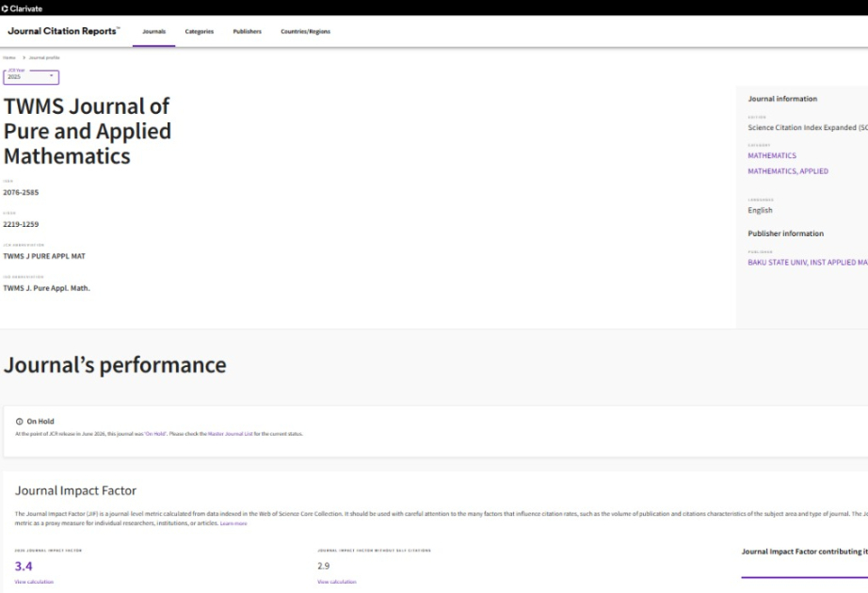The image size is (868, 593).
Task: Click the Home breadcrumb link
Action: (x=9, y=57)
